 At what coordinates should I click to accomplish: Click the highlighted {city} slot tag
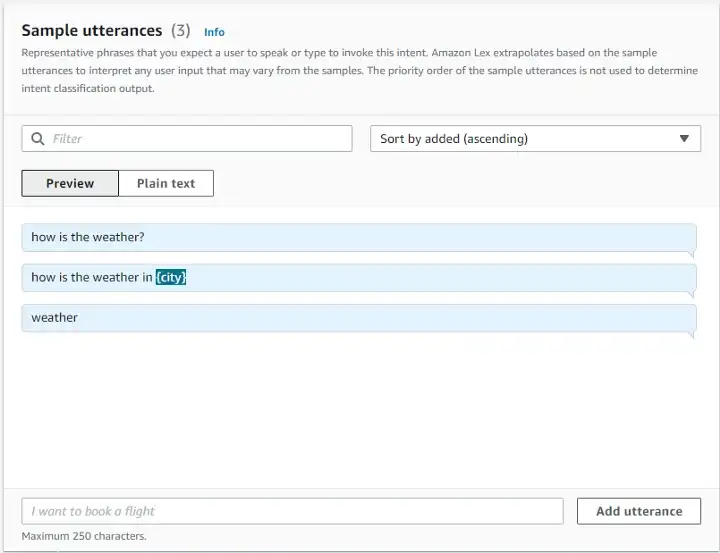tap(171, 277)
